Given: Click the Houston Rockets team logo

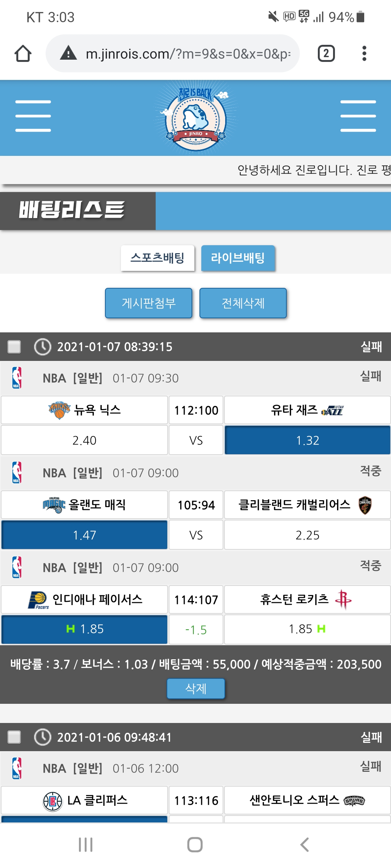Looking at the screenshot, I should 343,599.
